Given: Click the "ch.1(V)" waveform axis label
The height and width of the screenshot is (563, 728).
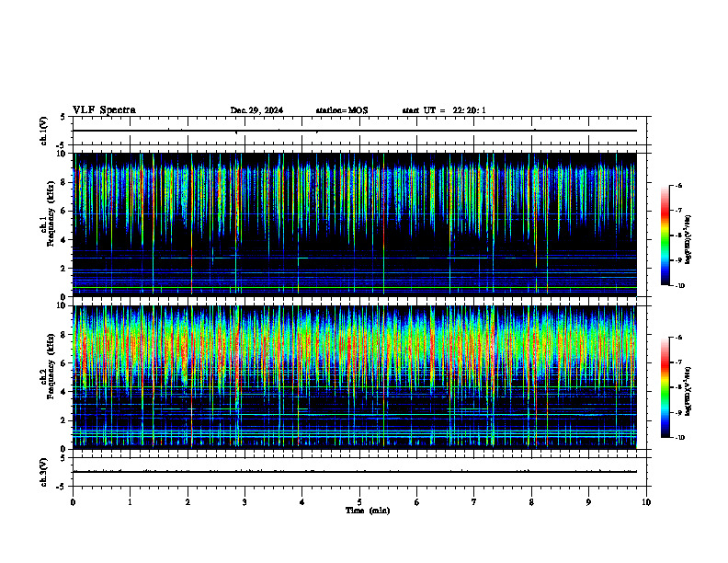Looking at the screenshot, I should [x=44, y=131].
